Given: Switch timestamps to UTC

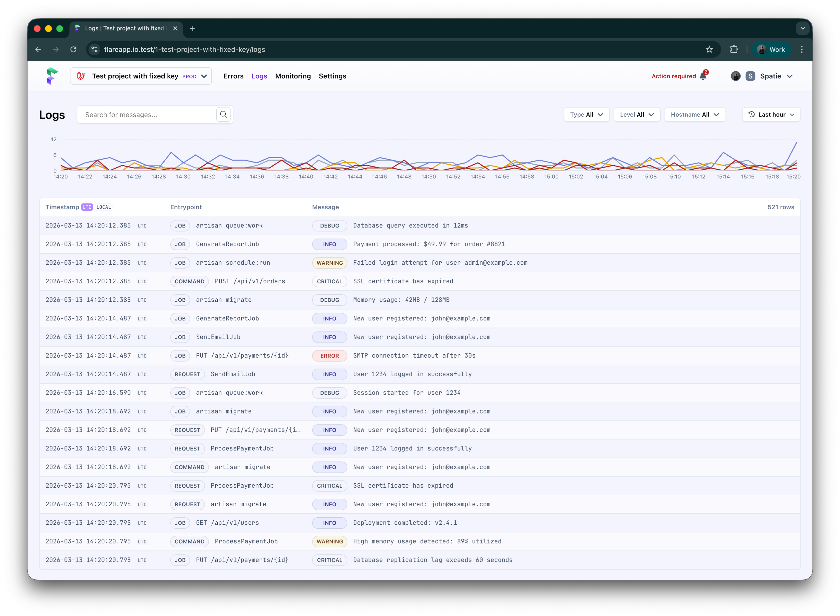Looking at the screenshot, I should (x=87, y=207).
